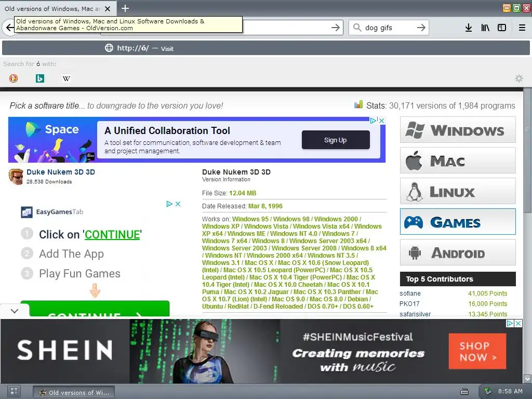
Task: Click scrollbar down arrow
Action: (527, 379)
